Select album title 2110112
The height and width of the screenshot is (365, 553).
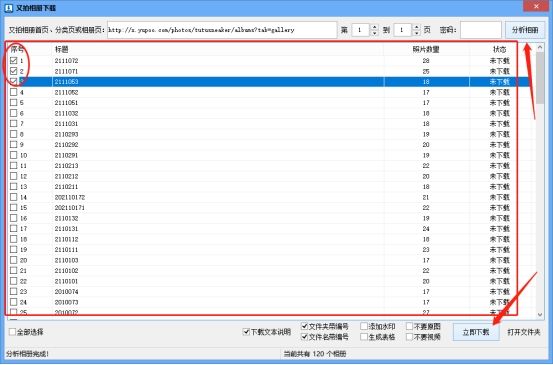pyautogui.click(x=66, y=239)
